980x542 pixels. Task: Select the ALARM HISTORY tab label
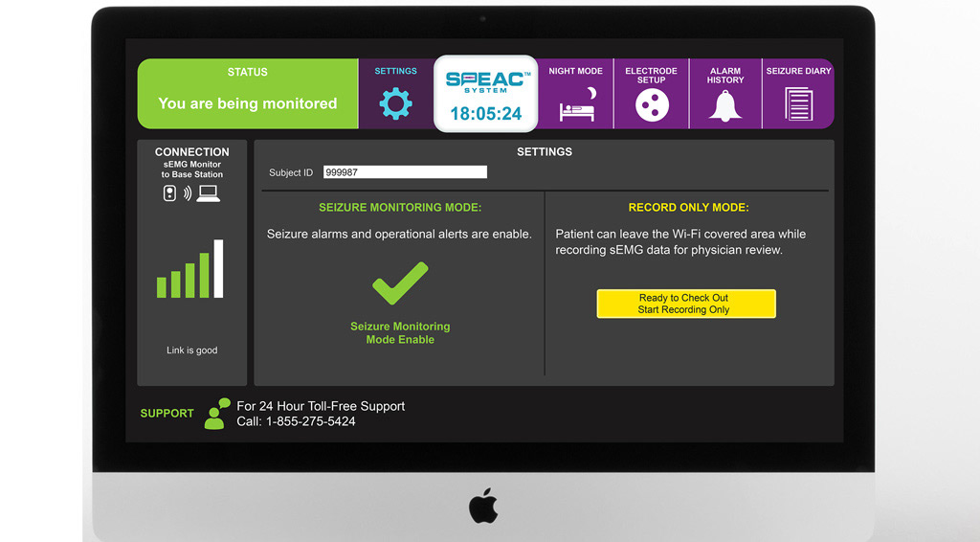click(x=725, y=76)
